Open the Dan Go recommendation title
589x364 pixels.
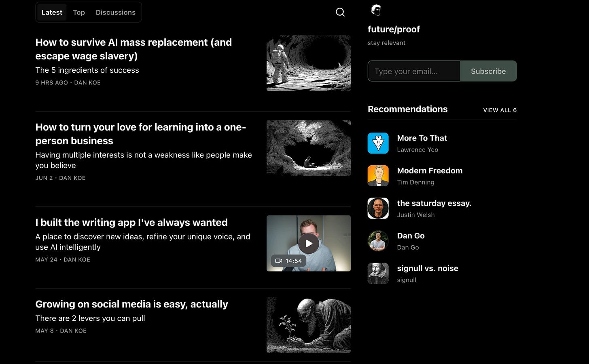click(x=411, y=236)
